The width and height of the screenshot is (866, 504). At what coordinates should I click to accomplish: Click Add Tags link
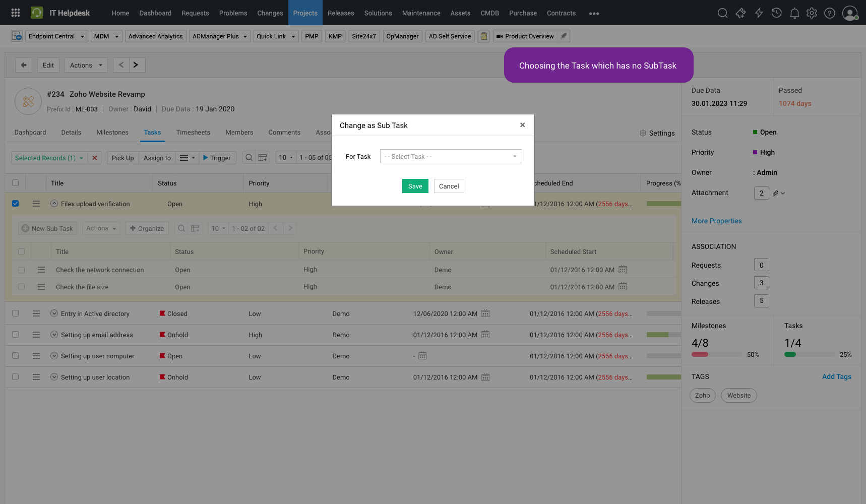[x=836, y=376]
